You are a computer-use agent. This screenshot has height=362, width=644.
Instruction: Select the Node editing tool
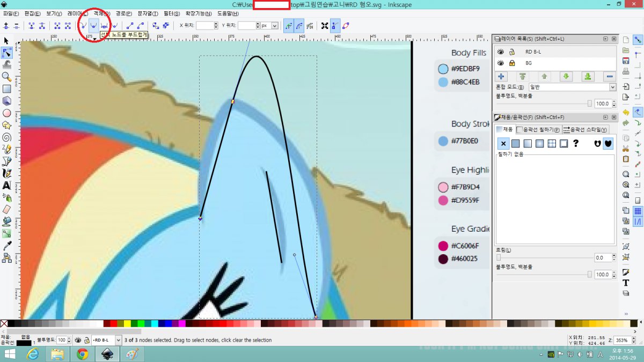click(7, 53)
